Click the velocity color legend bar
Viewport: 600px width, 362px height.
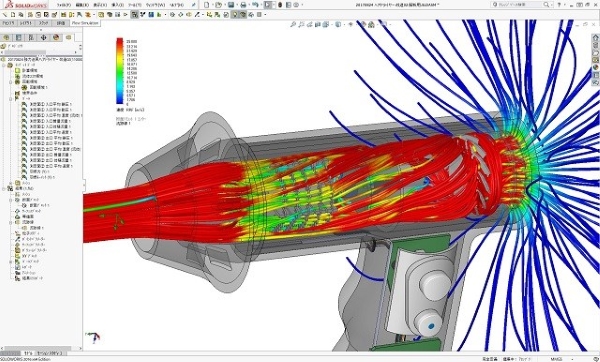(x=120, y=71)
